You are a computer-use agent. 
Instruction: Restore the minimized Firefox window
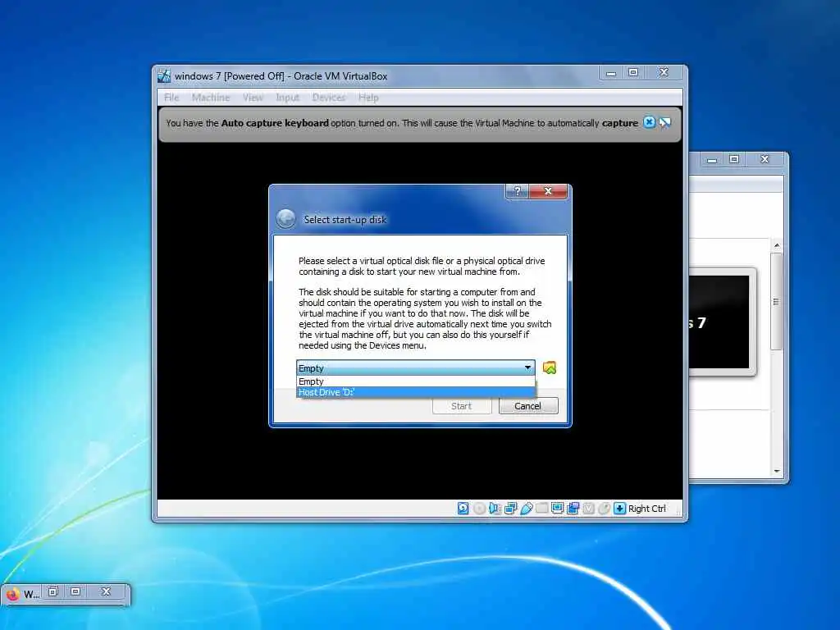[53, 591]
